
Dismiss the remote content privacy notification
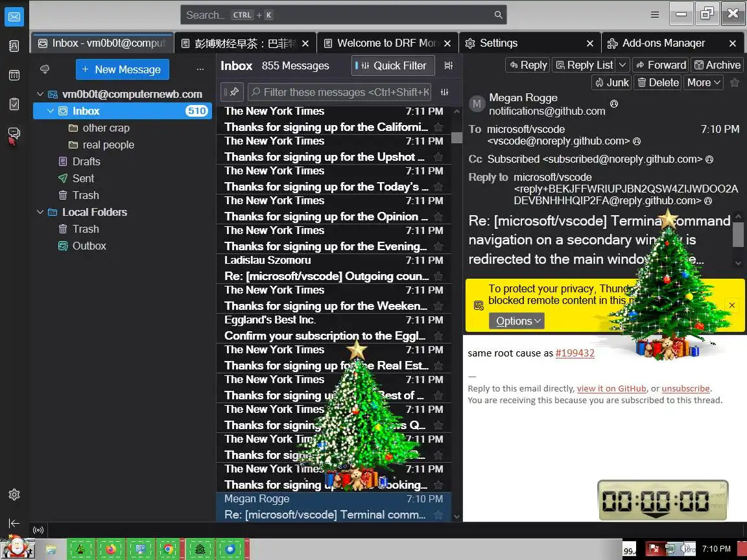[x=732, y=305]
